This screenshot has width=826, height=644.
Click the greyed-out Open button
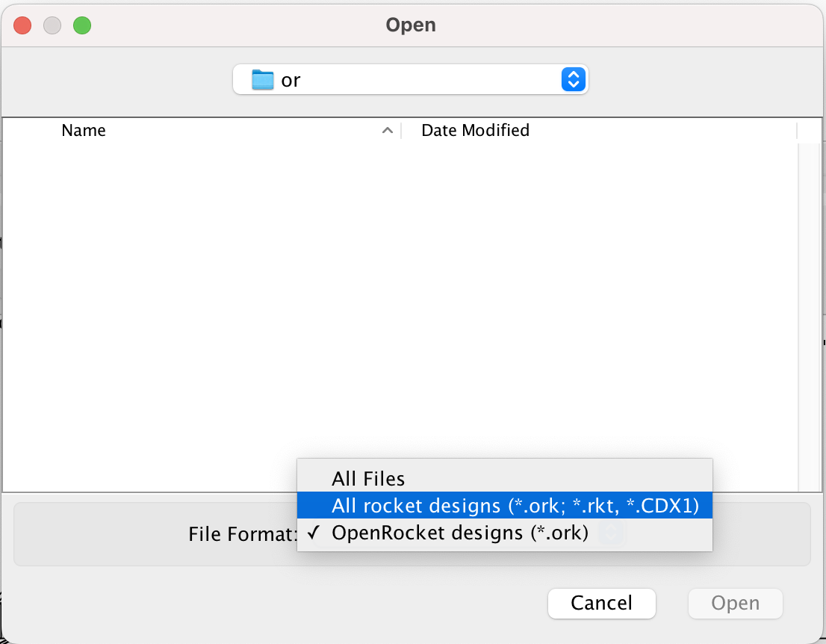735,603
